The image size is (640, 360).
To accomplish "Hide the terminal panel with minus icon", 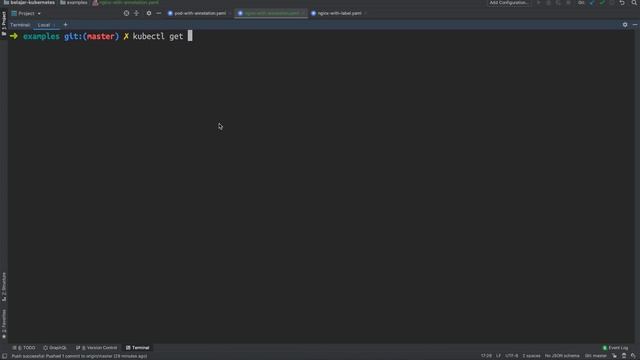I will coord(635,25).
